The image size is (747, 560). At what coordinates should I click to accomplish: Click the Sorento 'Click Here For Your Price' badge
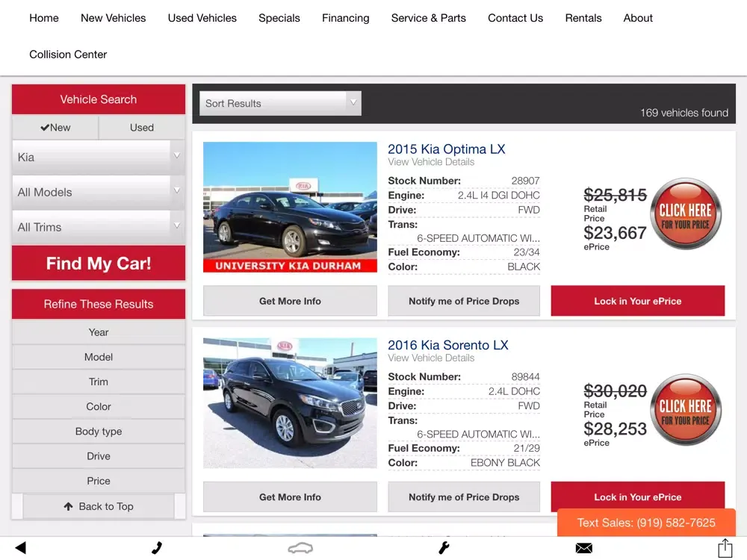click(x=686, y=410)
